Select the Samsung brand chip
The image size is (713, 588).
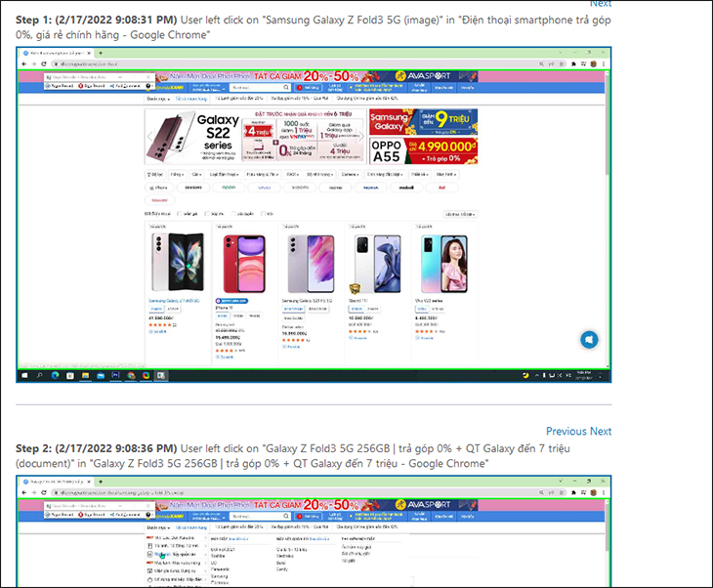point(193,188)
